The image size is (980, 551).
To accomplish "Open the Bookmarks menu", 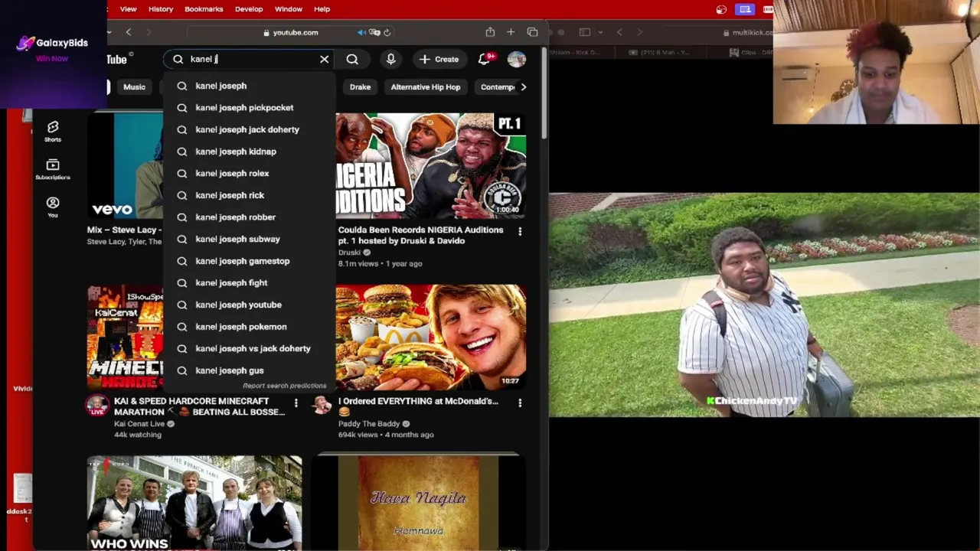I will [204, 9].
